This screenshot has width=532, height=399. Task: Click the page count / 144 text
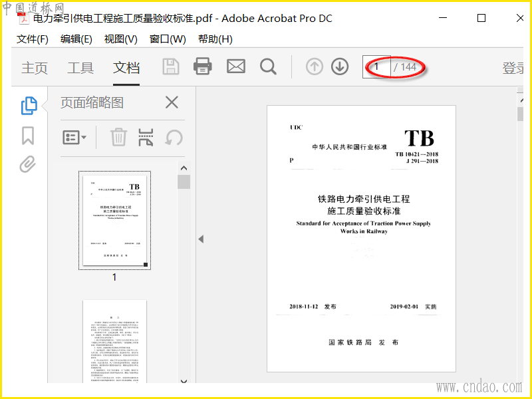[x=405, y=67]
